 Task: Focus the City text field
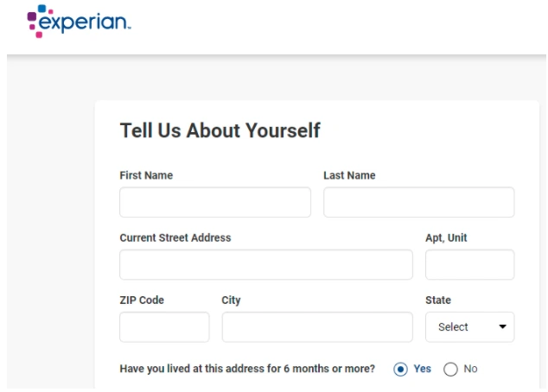[x=316, y=327]
